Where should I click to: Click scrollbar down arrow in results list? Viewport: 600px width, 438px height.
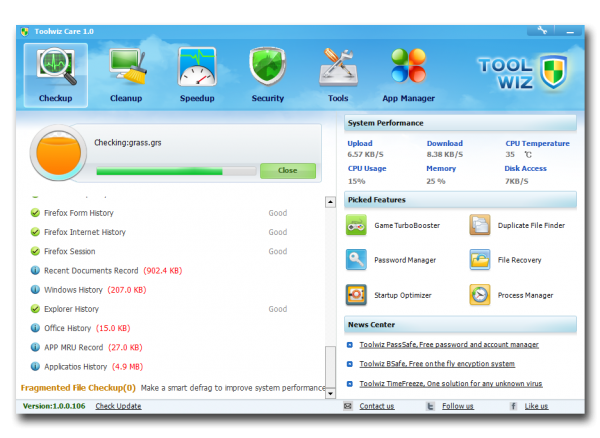[330, 393]
